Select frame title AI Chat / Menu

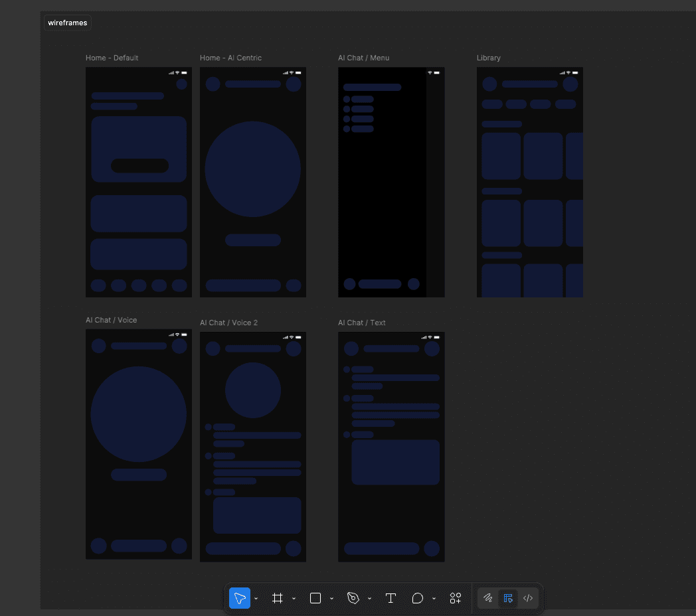pos(363,58)
